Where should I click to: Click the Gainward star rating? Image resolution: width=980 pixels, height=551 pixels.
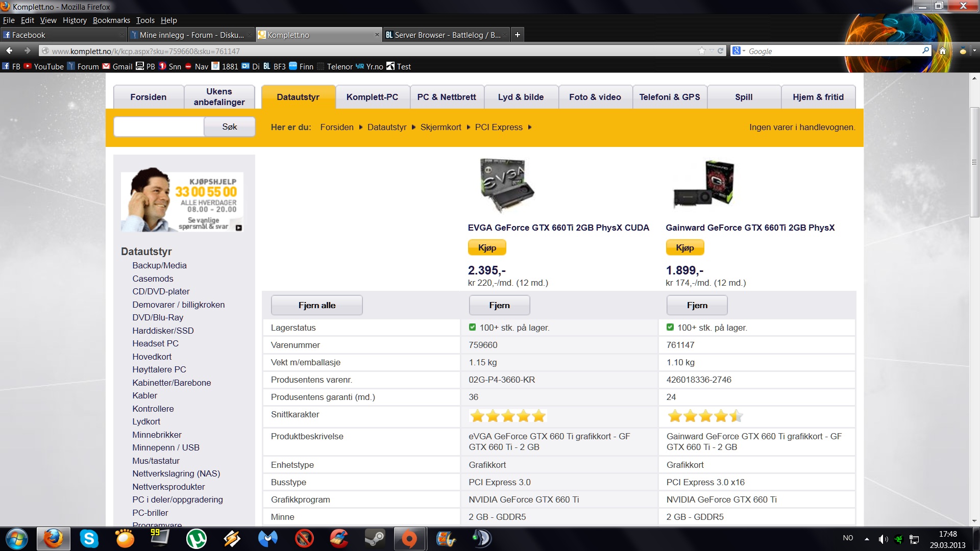click(705, 416)
